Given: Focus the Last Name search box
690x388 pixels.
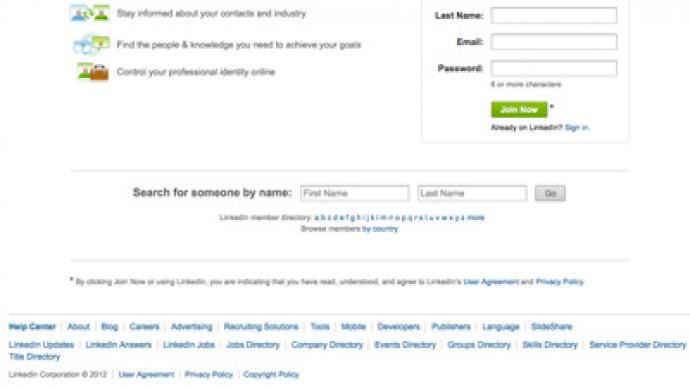Looking at the screenshot, I should coord(472,193).
